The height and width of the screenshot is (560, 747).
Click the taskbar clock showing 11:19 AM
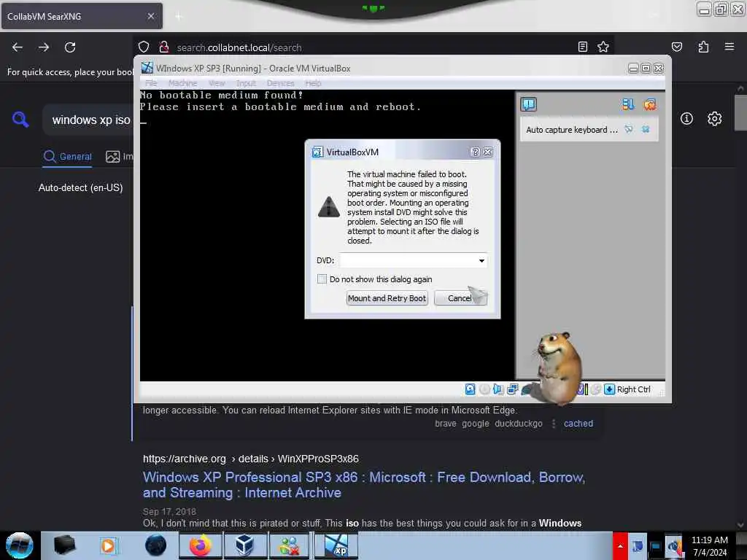coord(710,545)
